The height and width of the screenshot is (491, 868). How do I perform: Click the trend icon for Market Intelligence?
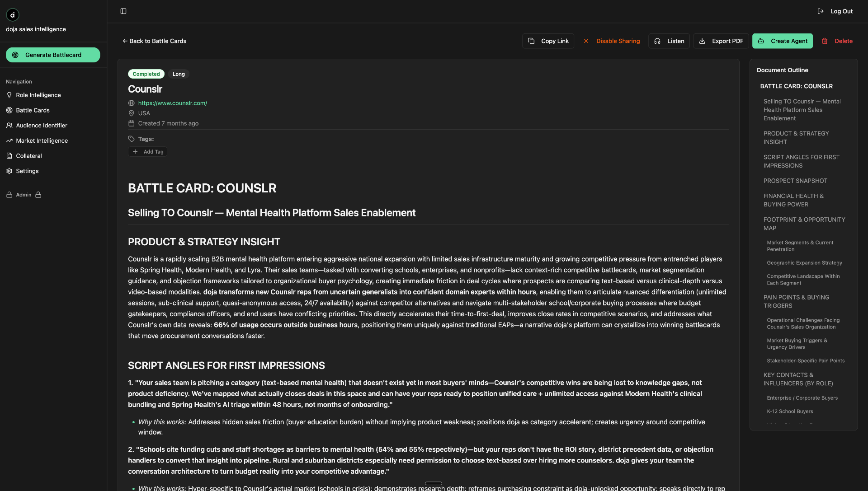[9, 141]
